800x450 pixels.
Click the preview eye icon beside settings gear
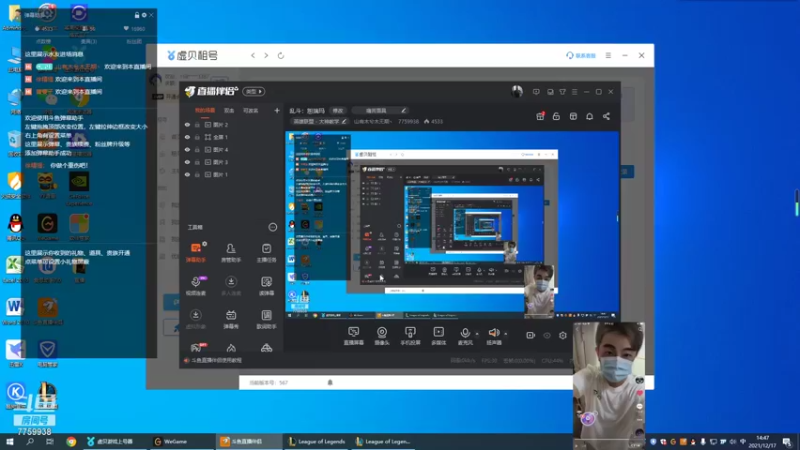[x=547, y=335]
